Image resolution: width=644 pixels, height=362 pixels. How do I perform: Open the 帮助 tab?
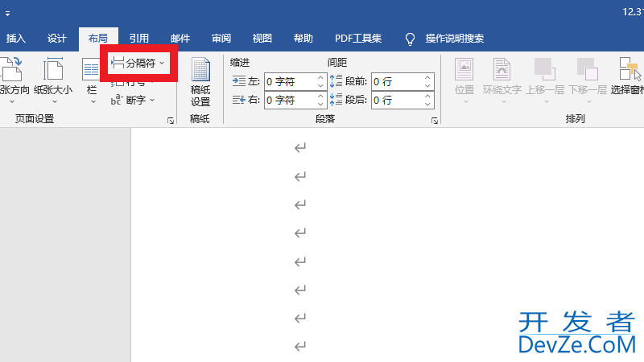303,39
